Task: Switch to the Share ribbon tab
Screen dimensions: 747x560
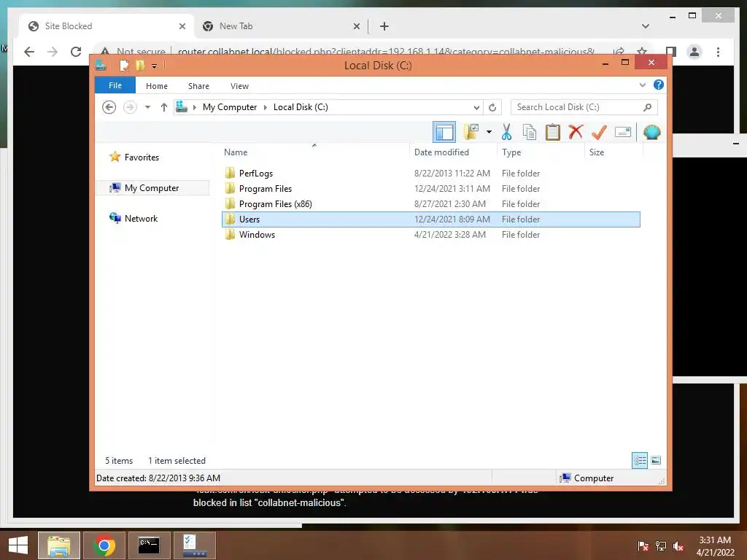Action: (x=198, y=86)
